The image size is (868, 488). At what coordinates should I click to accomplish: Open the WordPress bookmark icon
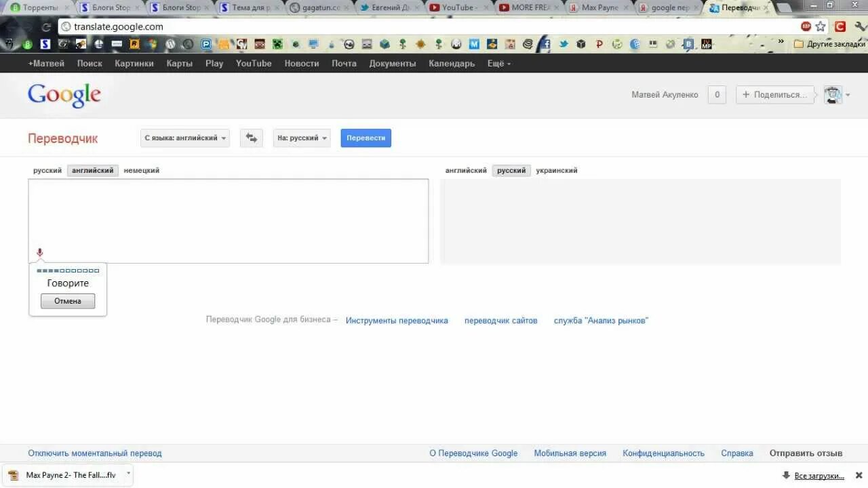click(x=170, y=44)
